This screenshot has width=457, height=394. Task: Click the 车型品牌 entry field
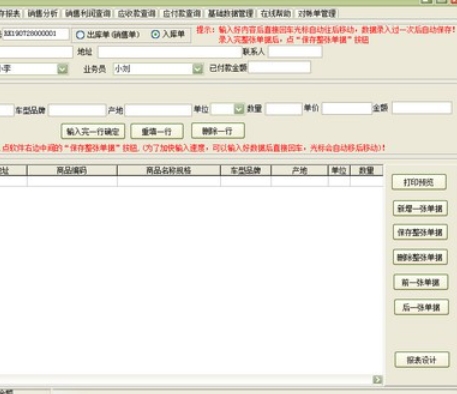click(77, 110)
